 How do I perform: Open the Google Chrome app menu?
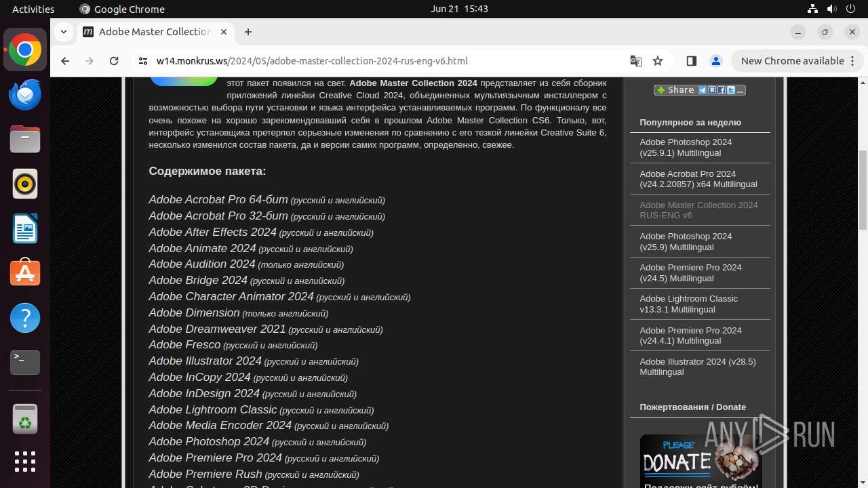click(122, 9)
